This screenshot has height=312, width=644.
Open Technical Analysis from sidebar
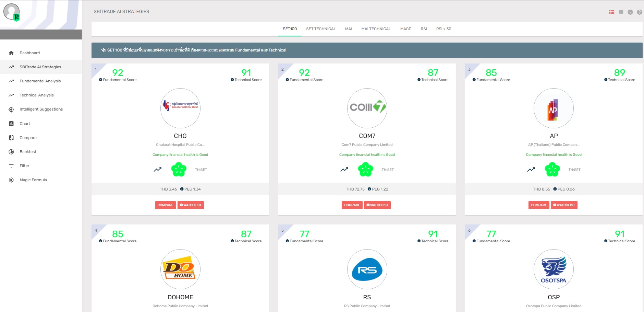click(x=41, y=95)
